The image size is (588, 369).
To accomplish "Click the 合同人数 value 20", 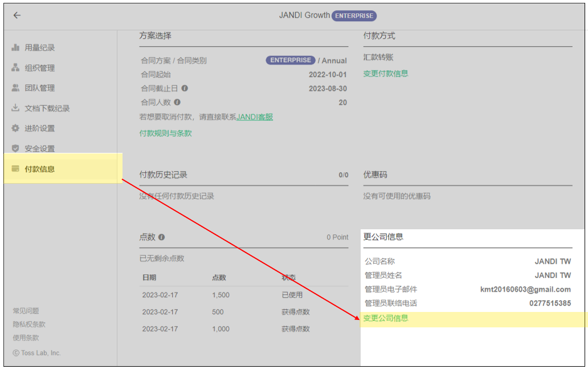I will tap(343, 103).
